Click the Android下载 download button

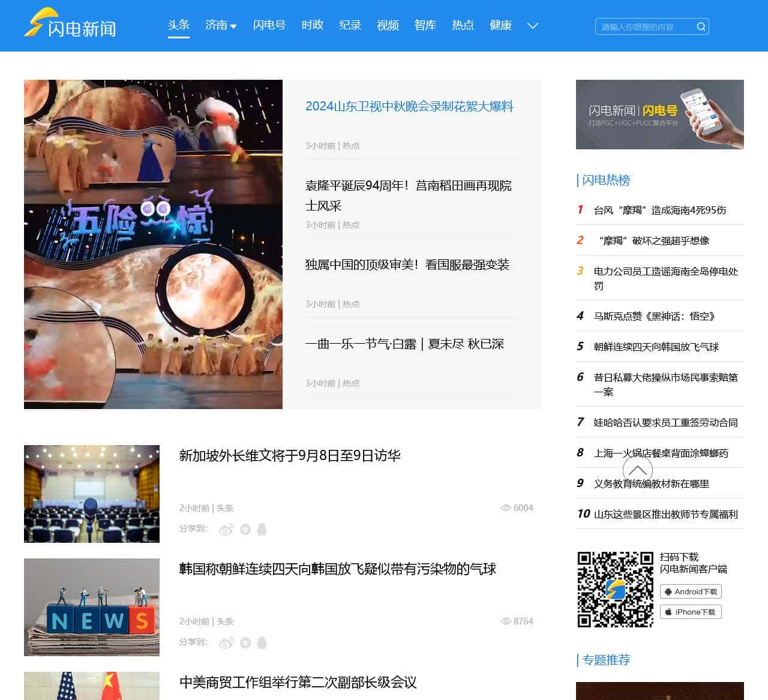(x=691, y=591)
